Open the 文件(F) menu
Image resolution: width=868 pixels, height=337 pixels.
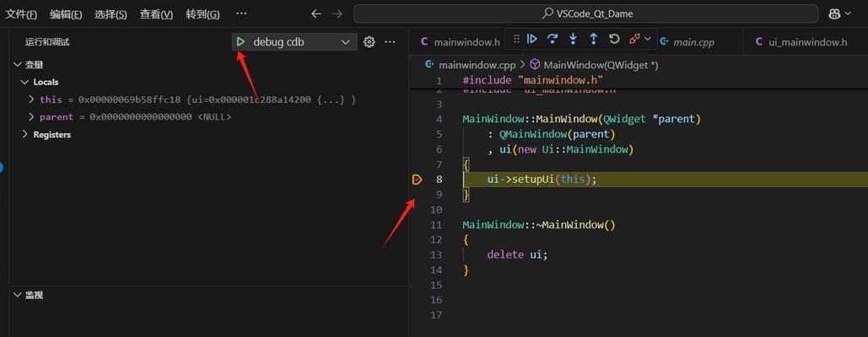point(21,14)
